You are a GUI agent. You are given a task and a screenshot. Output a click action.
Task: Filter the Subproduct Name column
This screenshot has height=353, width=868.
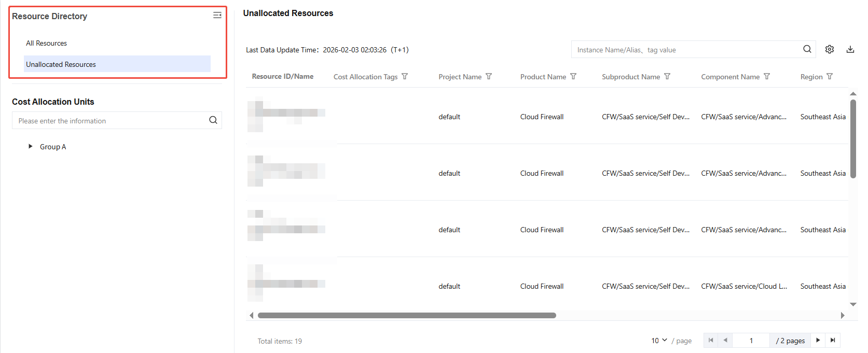tap(667, 77)
